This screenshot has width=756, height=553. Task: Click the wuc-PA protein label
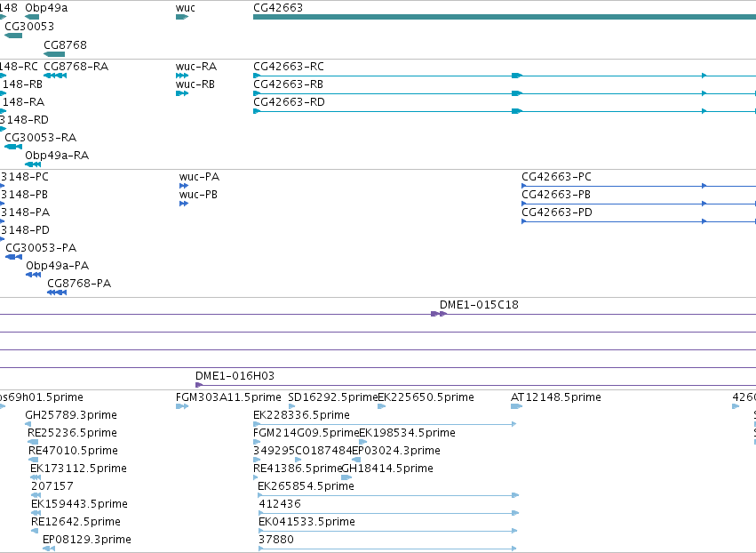point(199,177)
